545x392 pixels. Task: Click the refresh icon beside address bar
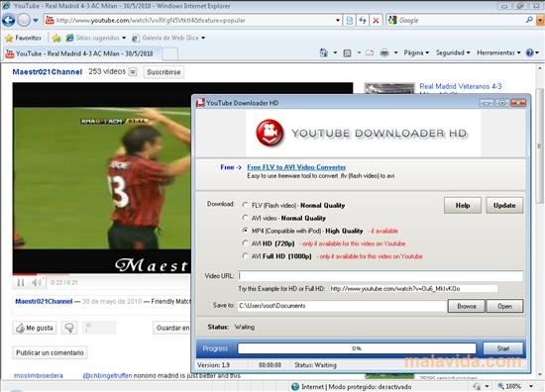point(363,21)
